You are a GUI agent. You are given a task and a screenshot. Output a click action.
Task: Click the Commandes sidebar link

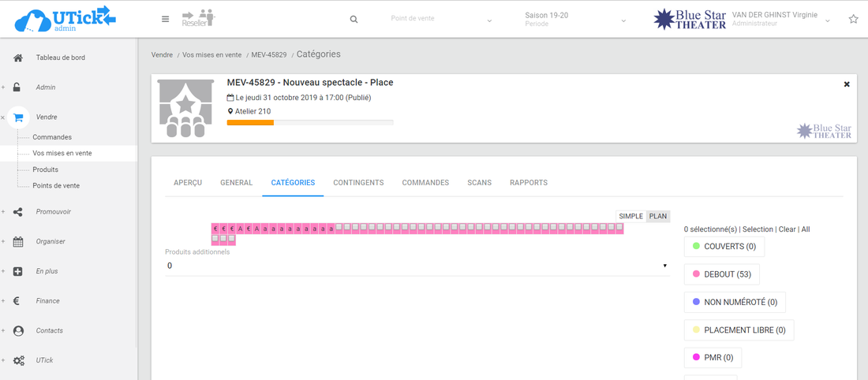click(x=52, y=137)
